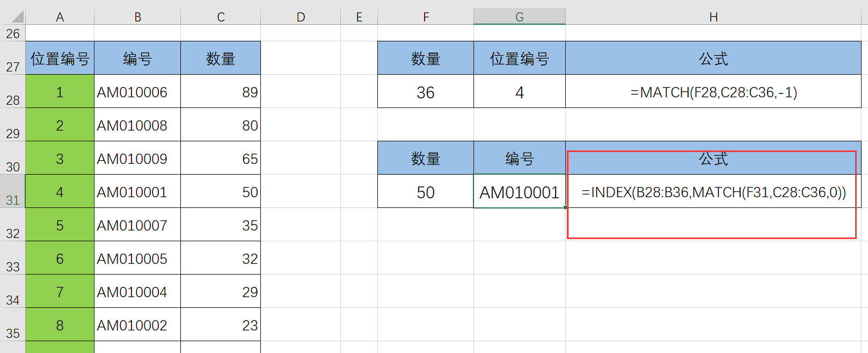The width and height of the screenshot is (868, 353).
Task: Click the 数量 header in column C
Action: point(221,58)
